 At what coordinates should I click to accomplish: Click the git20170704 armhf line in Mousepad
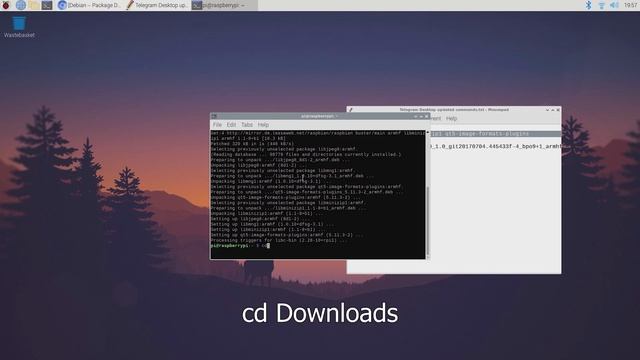tap(496, 146)
